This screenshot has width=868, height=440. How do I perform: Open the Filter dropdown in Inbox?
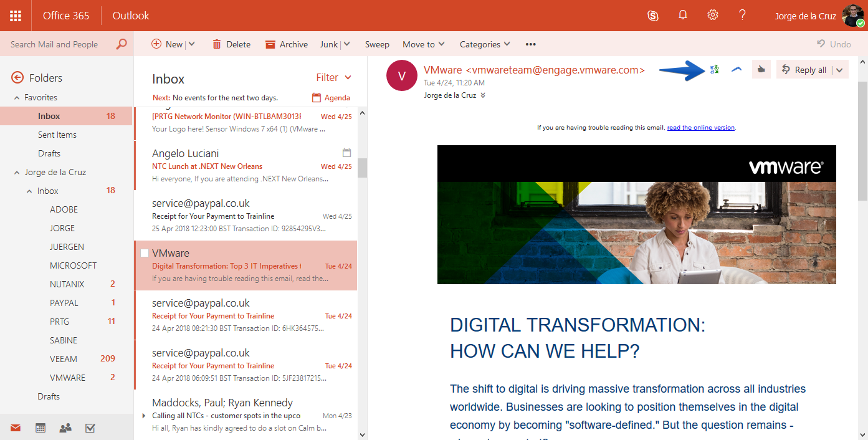pos(333,77)
